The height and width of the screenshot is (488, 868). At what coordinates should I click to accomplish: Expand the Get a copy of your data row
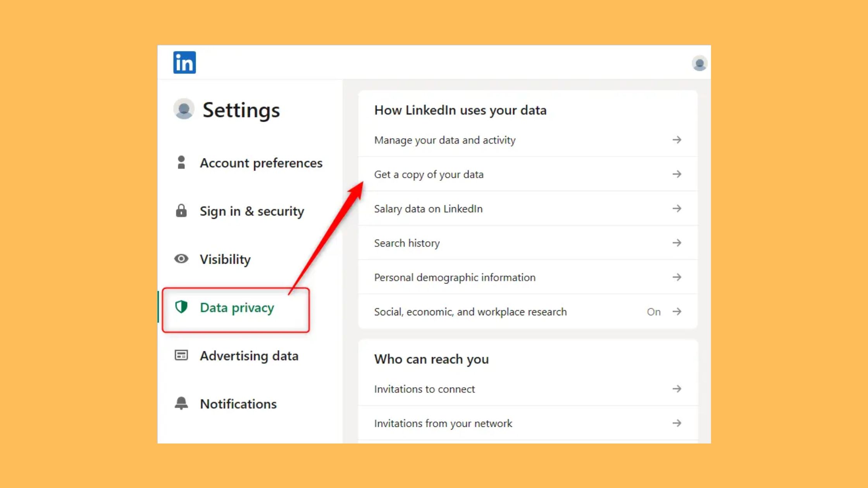[x=677, y=174]
